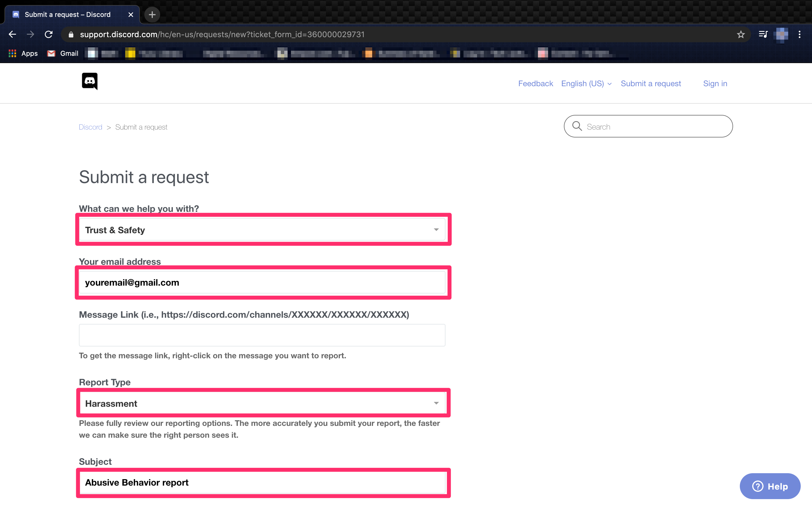
Task: Click inside the Search box
Action: point(648,126)
